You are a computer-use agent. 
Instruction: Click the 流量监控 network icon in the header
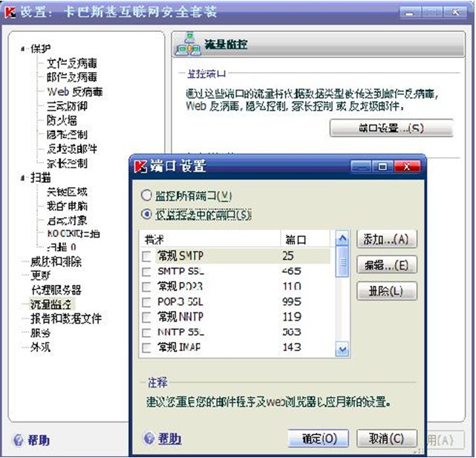pos(189,45)
